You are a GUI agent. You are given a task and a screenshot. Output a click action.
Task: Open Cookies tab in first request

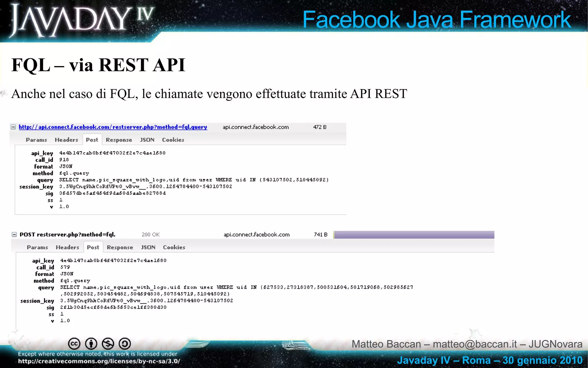(173, 140)
